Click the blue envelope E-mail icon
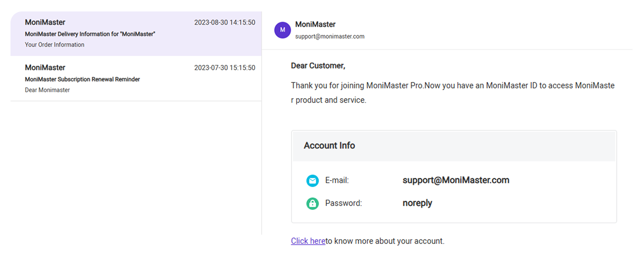Screen dimensions: 644x268 point(312,181)
